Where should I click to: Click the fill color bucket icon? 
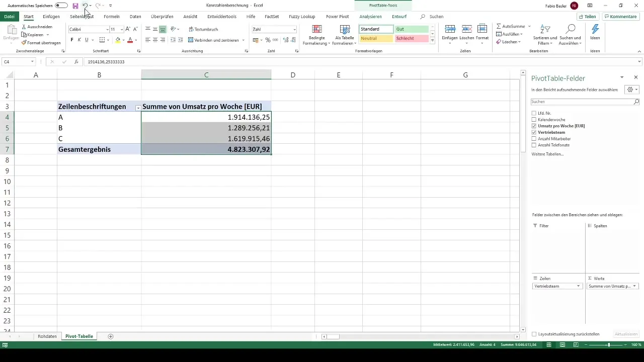[x=118, y=40]
